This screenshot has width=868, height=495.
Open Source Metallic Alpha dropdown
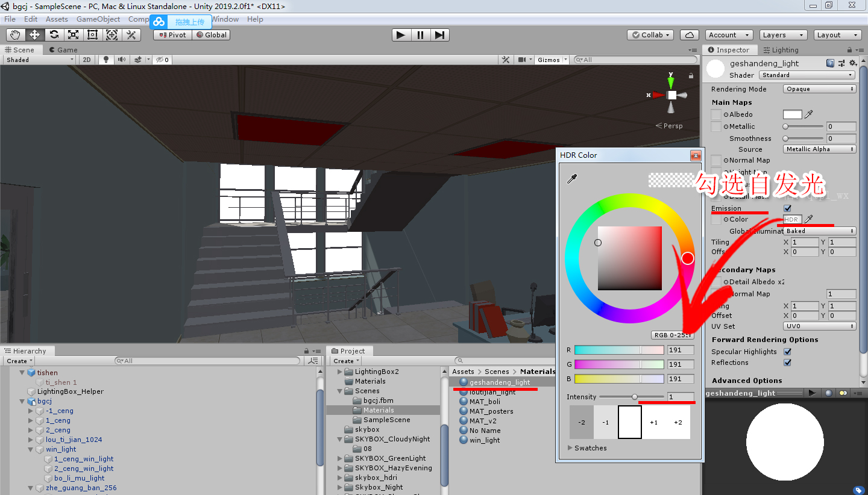(820, 149)
